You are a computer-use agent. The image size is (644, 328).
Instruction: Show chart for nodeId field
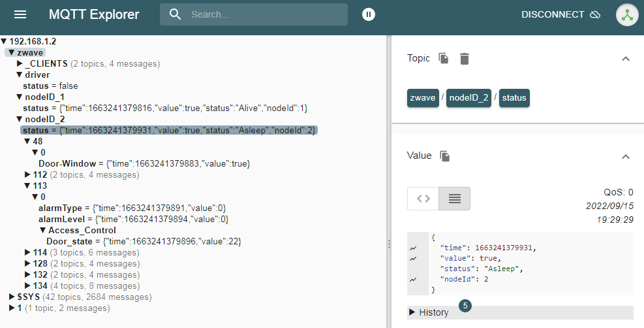(413, 280)
